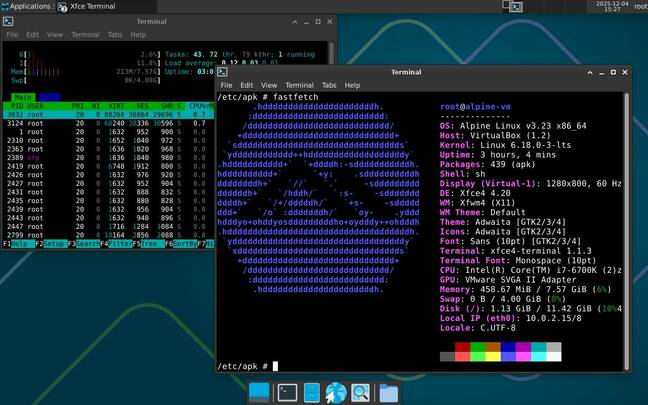
Task: Select the Main tab in htop
Action: [23, 98]
